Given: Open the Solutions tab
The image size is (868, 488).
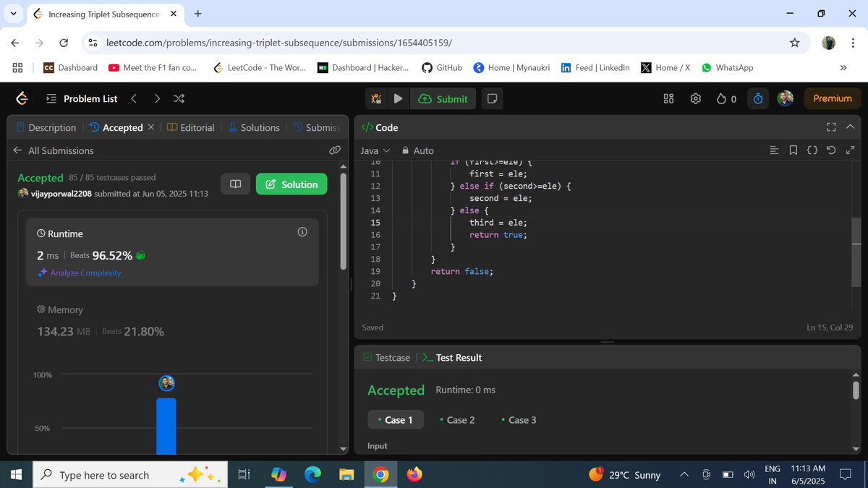Looking at the screenshot, I should pos(254,127).
